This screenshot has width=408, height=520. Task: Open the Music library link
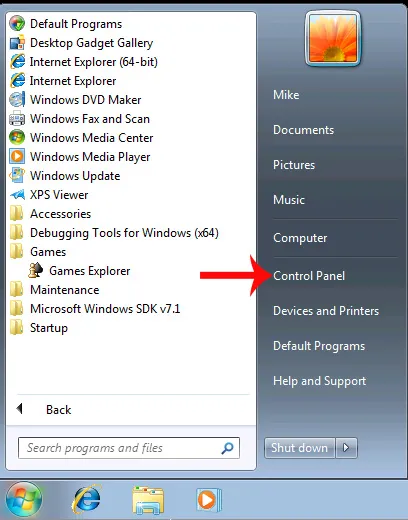point(289,200)
